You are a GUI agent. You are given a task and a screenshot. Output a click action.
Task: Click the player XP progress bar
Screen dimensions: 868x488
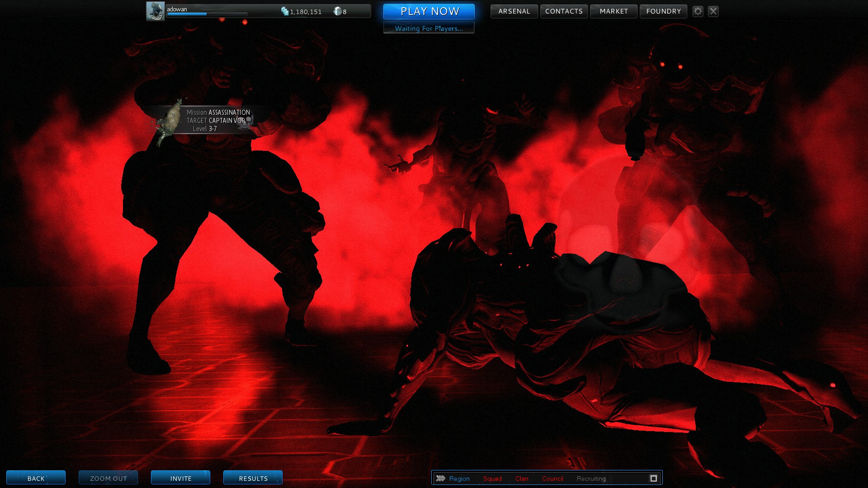[207, 14]
